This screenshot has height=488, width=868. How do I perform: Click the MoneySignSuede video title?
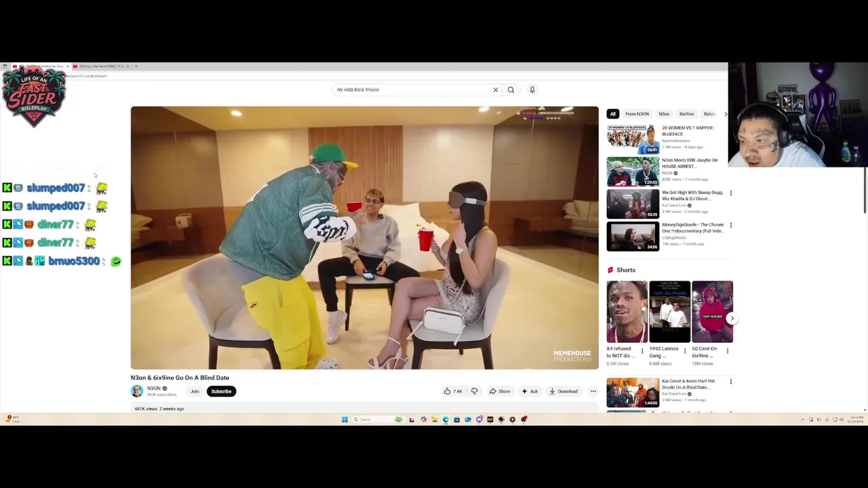click(692, 228)
